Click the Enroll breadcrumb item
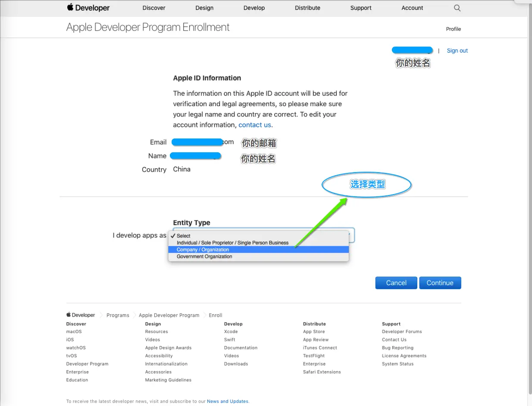This screenshot has height=406, width=532. [x=216, y=315]
